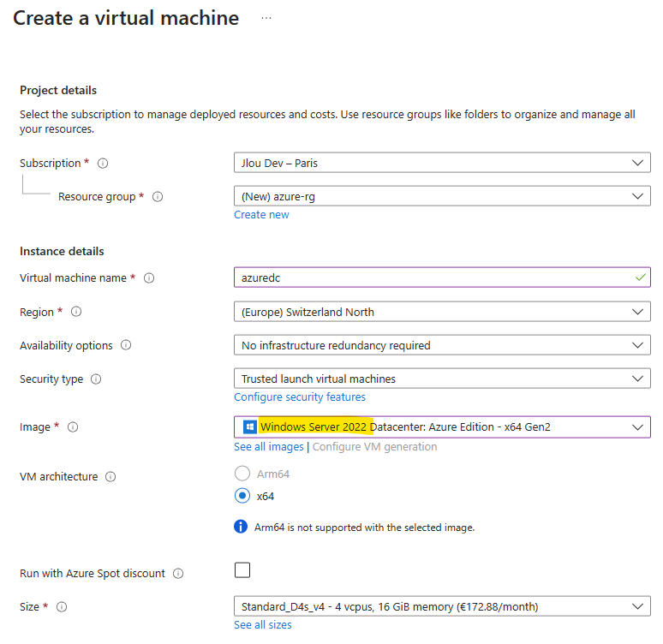Viewport: 663px width, 644px height.
Task: Show info tooltip for Security type
Action: point(96,379)
